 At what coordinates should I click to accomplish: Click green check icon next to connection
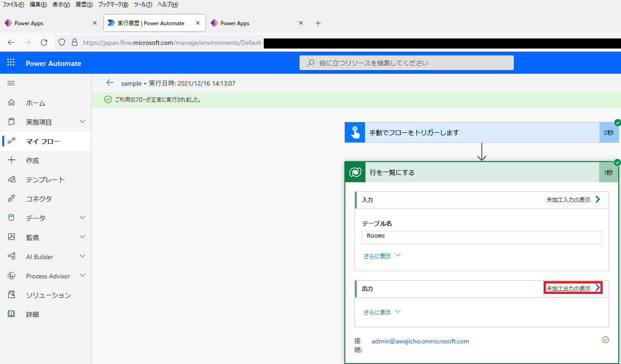tap(605, 340)
